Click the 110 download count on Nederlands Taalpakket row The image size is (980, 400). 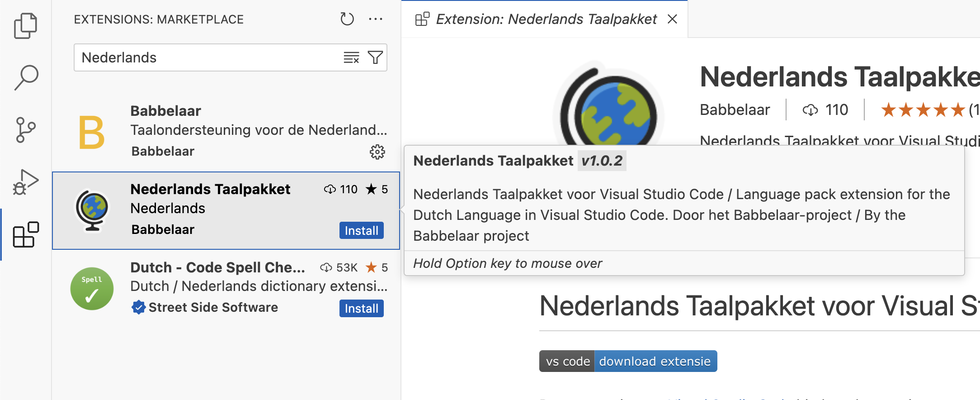[341, 189]
